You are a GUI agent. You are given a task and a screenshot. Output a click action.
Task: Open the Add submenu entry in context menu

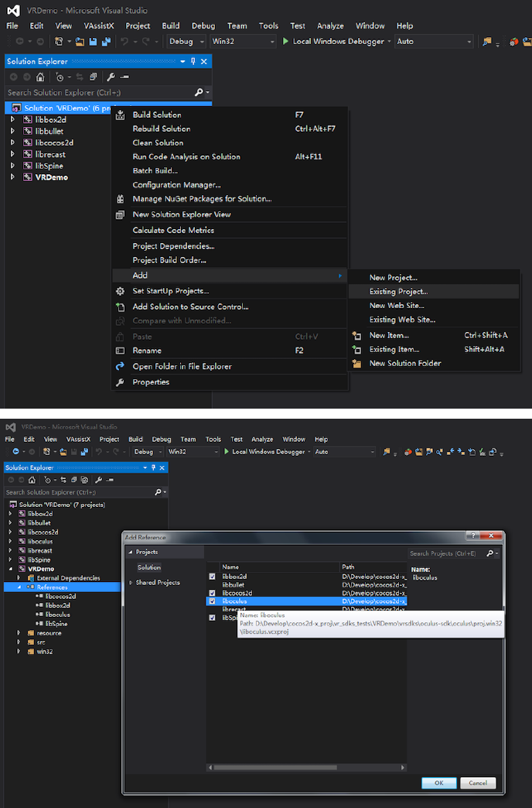click(230, 276)
